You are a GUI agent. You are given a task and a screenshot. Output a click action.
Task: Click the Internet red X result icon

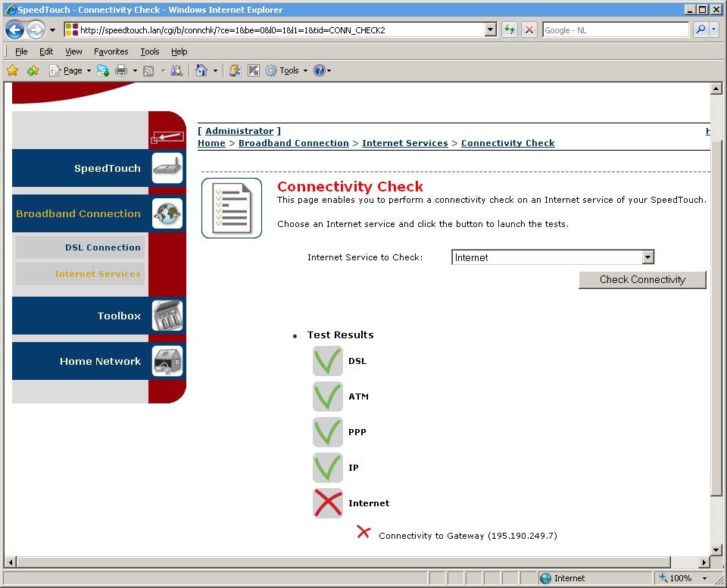point(327,503)
